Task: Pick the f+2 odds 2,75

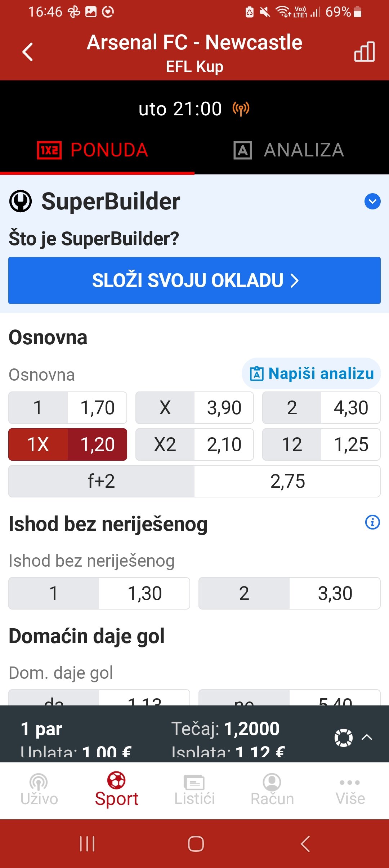Action: [x=194, y=481]
